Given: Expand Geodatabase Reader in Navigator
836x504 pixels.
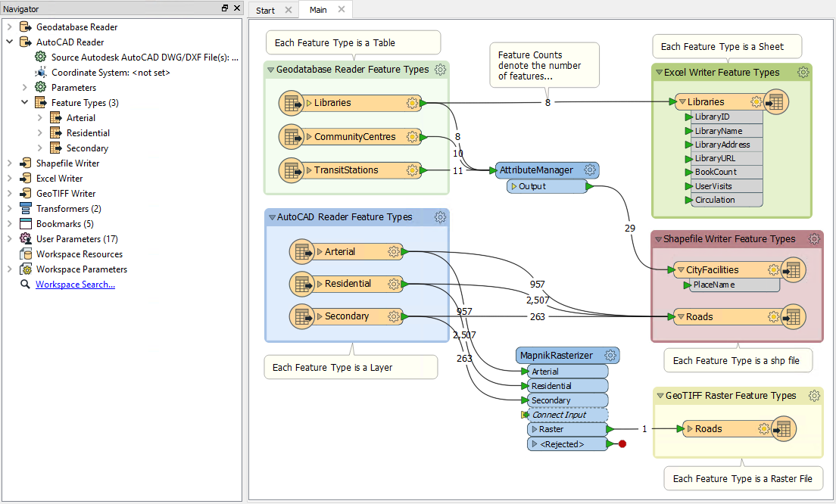Looking at the screenshot, I should [x=10, y=26].
